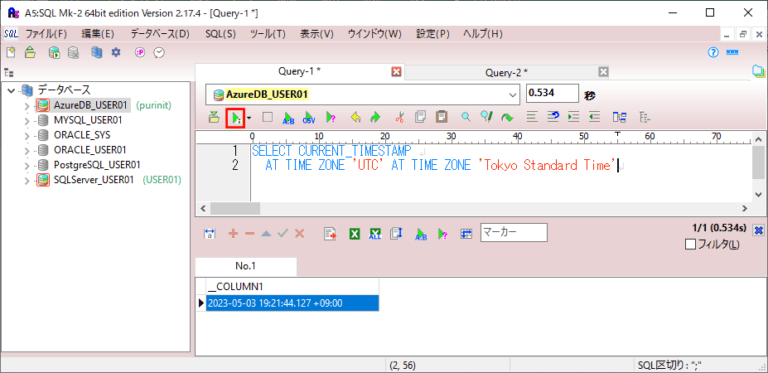Open the AzureDB_USER01 connection dropdown
This screenshot has width=768, height=373.
[513, 94]
